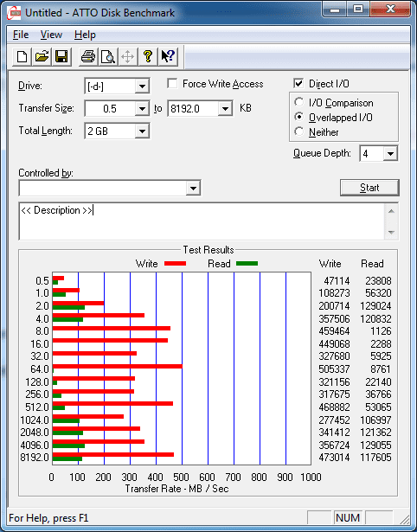Image resolution: width=417 pixels, height=532 pixels.
Task: Click the ATTO application icon in title bar
Action: click(x=14, y=13)
